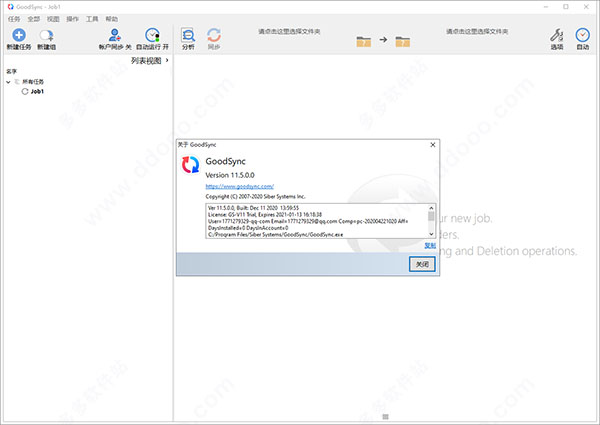Screen dimensions: 600x425
Task: Click the GoodSync.exe path line
Action: 276,234
